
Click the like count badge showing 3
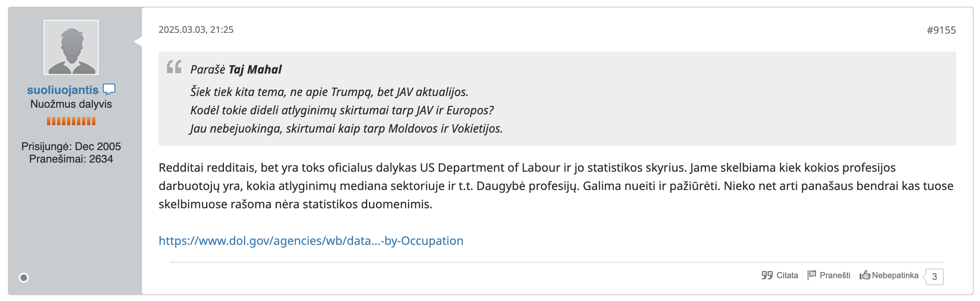click(x=934, y=276)
